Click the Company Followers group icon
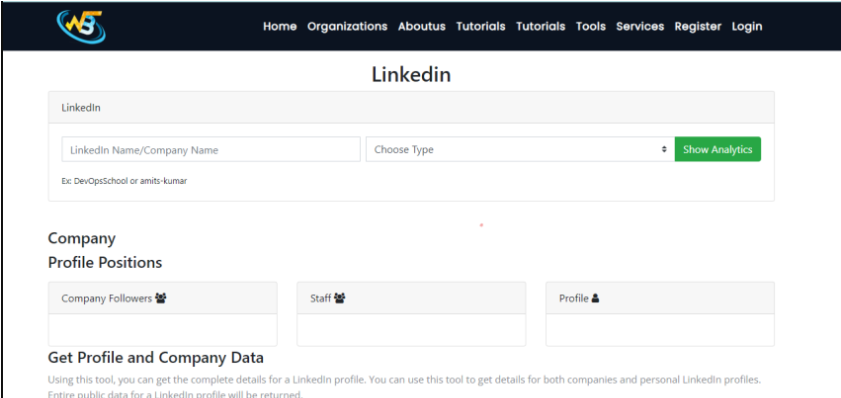The height and width of the screenshot is (398, 841). pyautogui.click(x=160, y=298)
